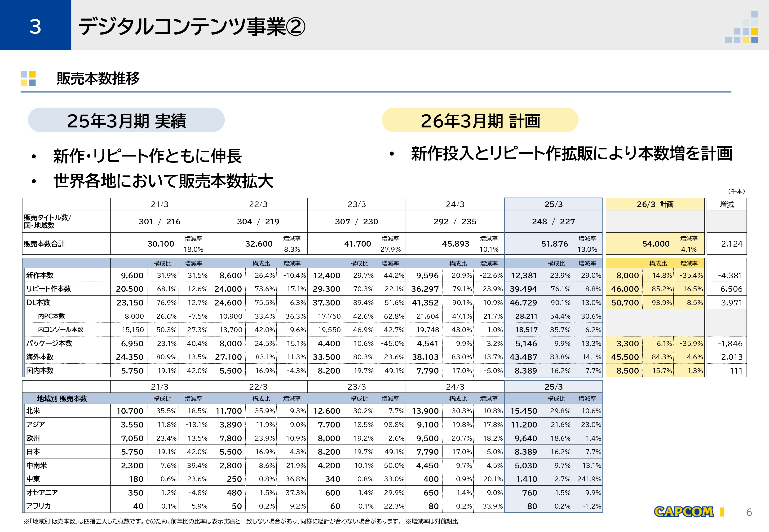Image resolution: width=769 pixels, height=532 pixels.
Task: Click the 26/3 計画 column header
Action: pyautogui.click(x=655, y=204)
